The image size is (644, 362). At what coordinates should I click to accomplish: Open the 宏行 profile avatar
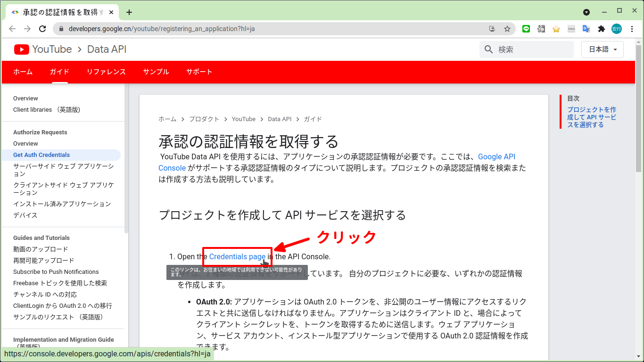(x=616, y=29)
